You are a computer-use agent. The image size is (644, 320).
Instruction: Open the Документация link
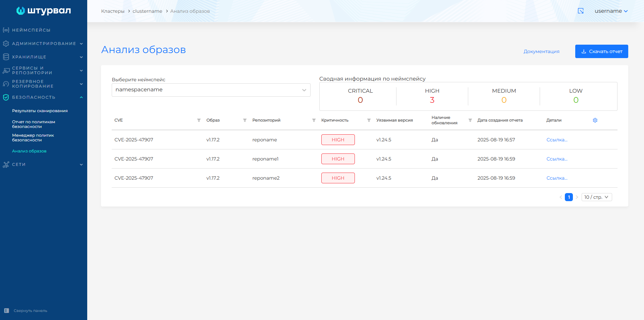[x=541, y=51]
